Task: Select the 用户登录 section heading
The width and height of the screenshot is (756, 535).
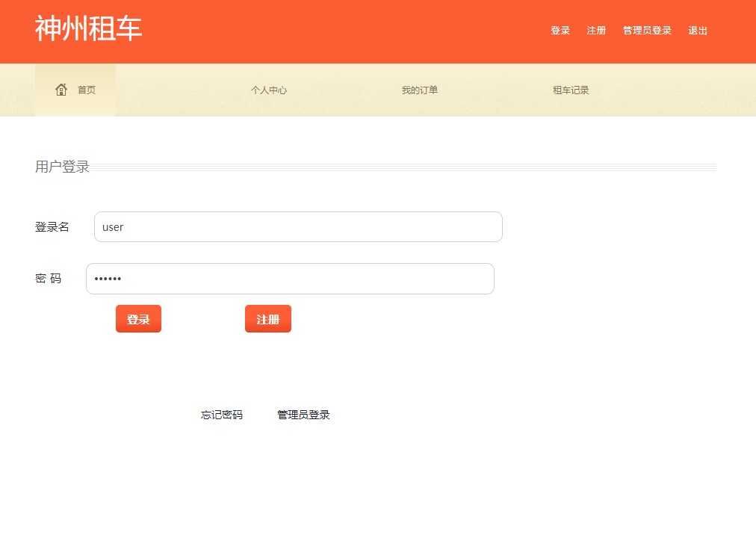Action: (63, 167)
